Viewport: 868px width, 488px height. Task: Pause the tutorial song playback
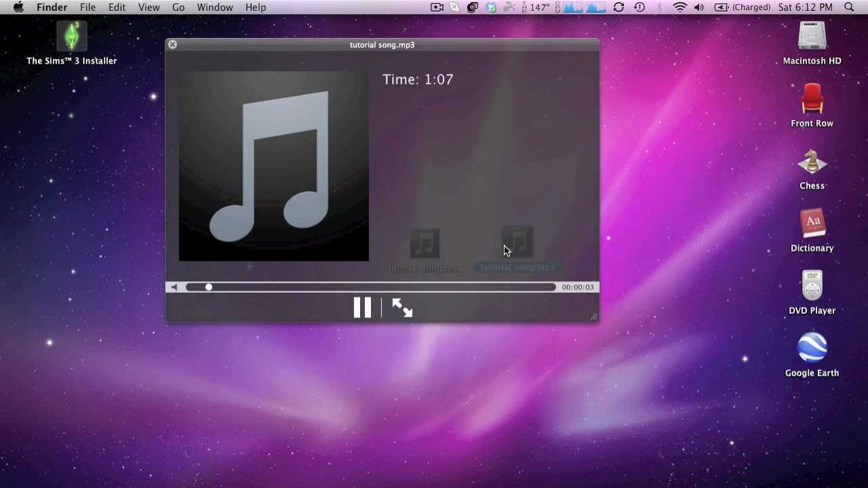(x=362, y=308)
